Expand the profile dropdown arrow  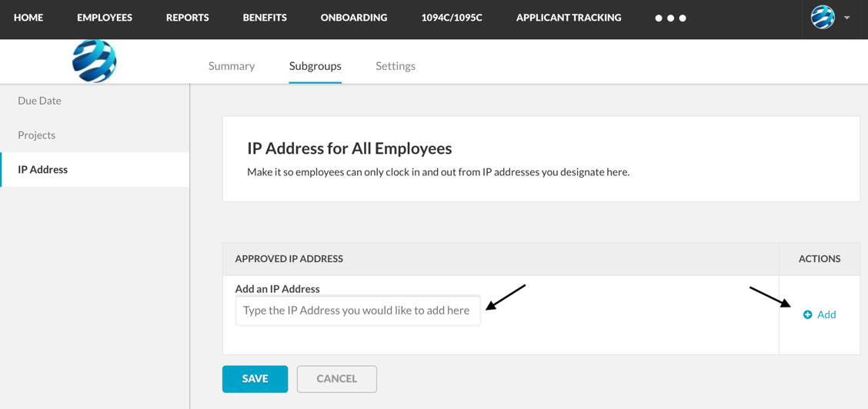(x=847, y=18)
